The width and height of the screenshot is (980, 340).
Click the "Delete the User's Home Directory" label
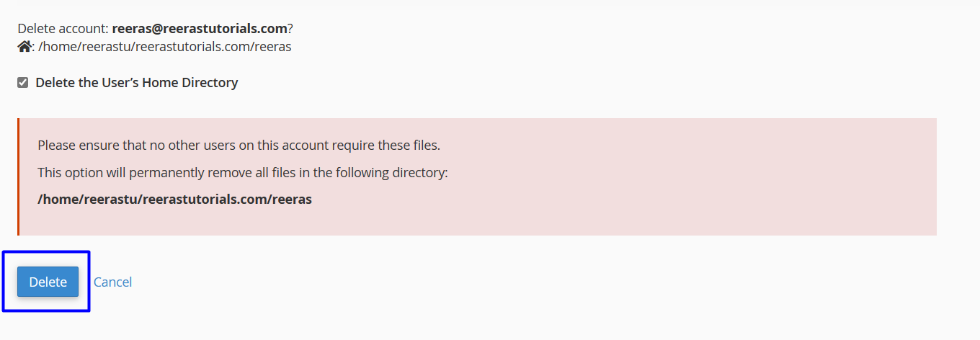pos(136,83)
